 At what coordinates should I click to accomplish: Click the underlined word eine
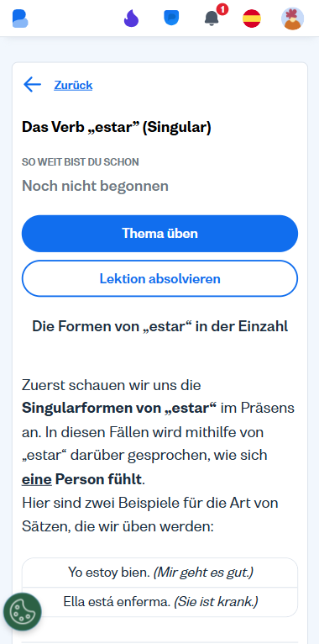pos(37,479)
